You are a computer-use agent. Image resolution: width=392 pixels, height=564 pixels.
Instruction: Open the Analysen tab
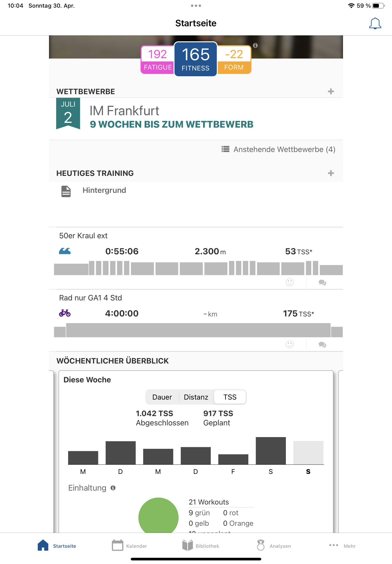click(274, 546)
